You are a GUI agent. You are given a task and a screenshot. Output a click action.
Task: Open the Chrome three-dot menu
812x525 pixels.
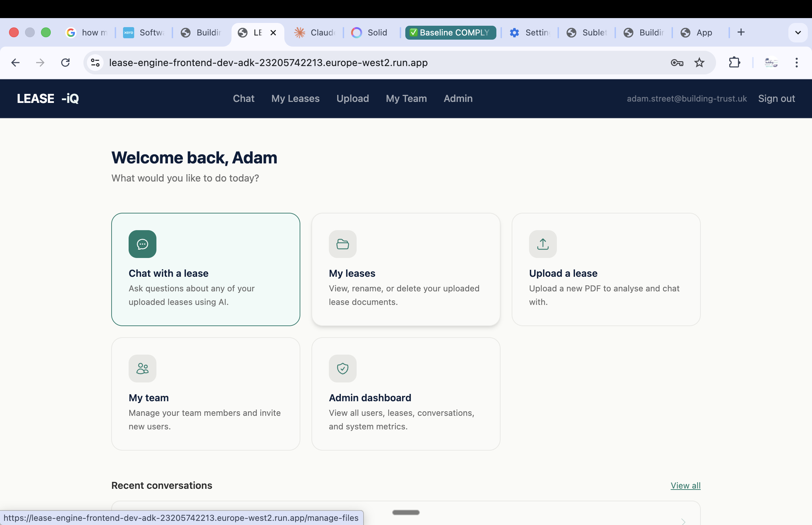click(x=796, y=63)
